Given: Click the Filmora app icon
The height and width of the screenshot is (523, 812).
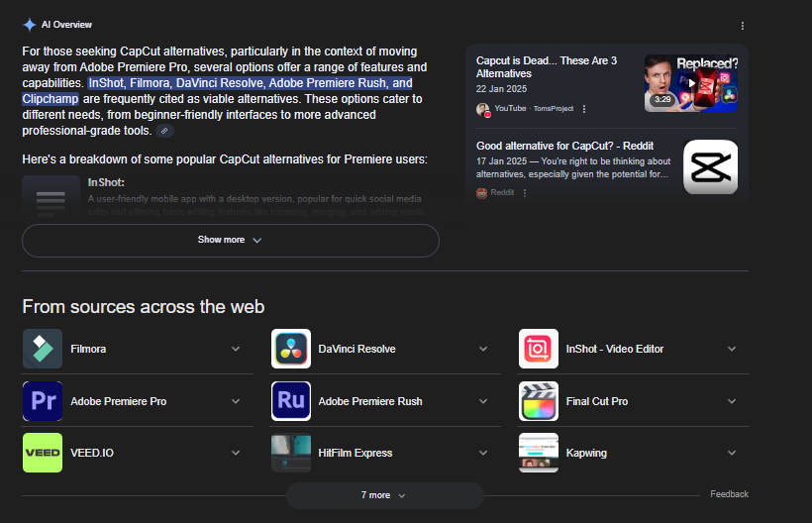Looking at the screenshot, I should tap(43, 349).
